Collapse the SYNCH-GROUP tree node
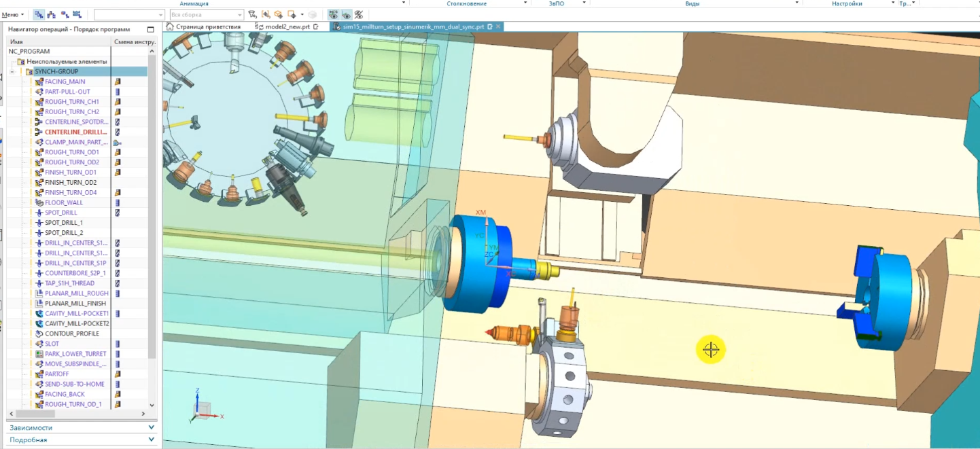This screenshot has height=449, width=980. coord(12,71)
